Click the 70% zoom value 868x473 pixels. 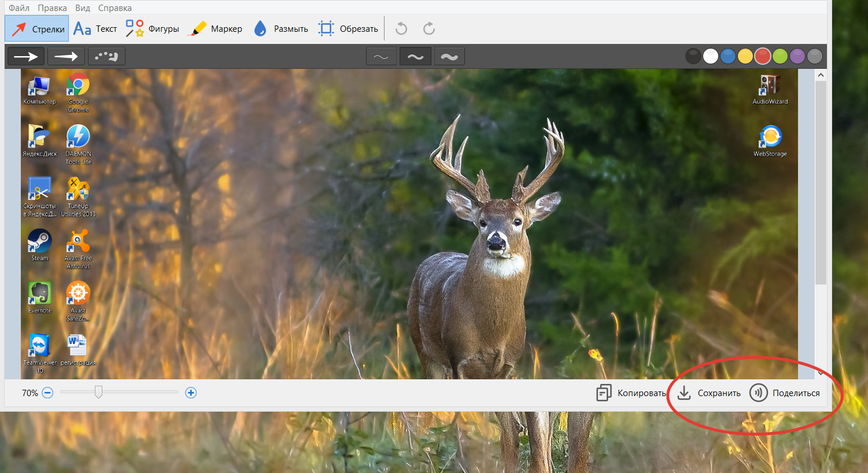30,393
